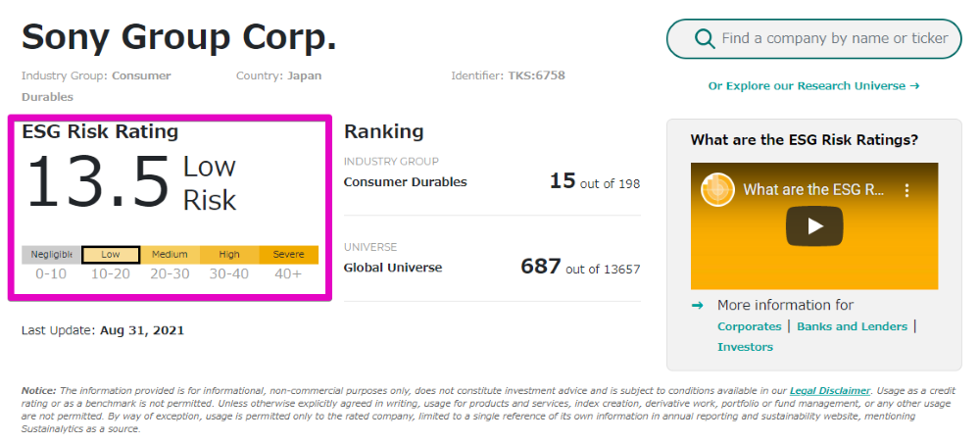
Task: Click the Medium risk scale segment
Action: coord(170,255)
